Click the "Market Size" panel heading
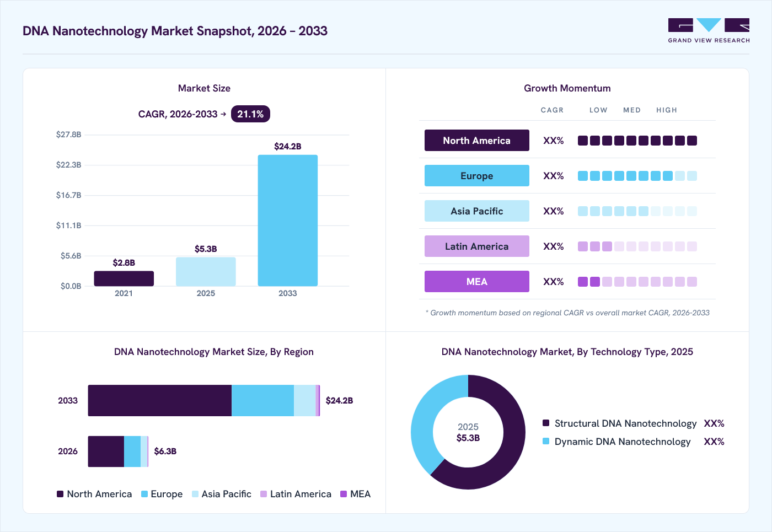 point(204,88)
